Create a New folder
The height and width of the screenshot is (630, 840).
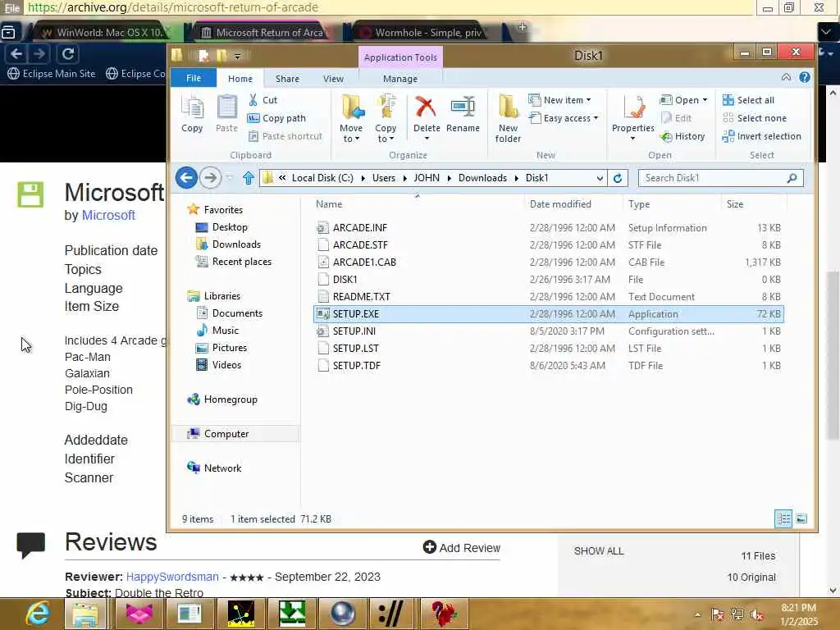click(508, 118)
